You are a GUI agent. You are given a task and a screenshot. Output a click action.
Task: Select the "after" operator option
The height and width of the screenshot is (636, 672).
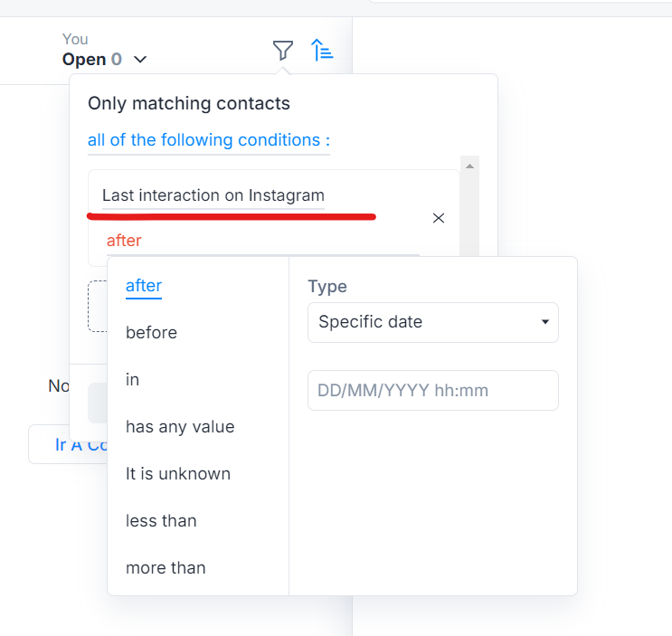(144, 286)
